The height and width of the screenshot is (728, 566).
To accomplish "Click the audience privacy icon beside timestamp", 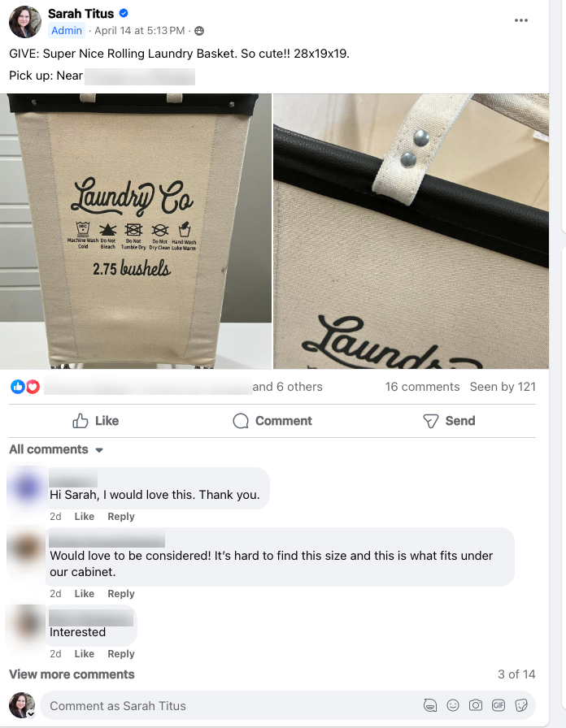I will [199, 31].
